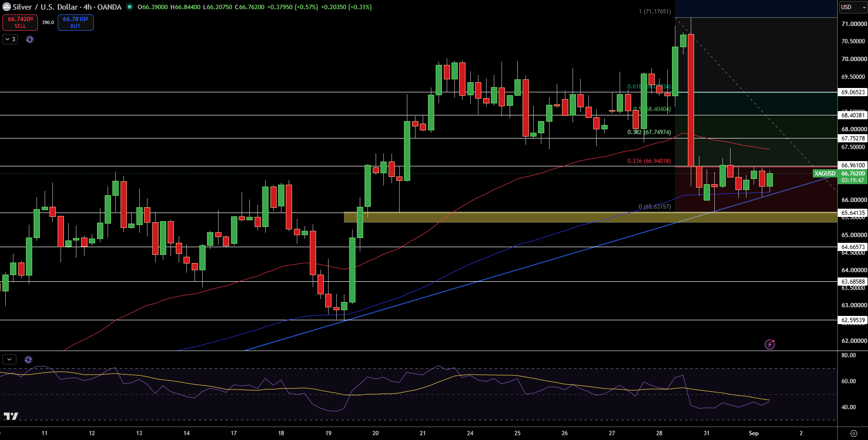The image size is (868, 440).
Task: Select the Fibonacci 0.382 (67.74974) label
Action: click(x=649, y=132)
